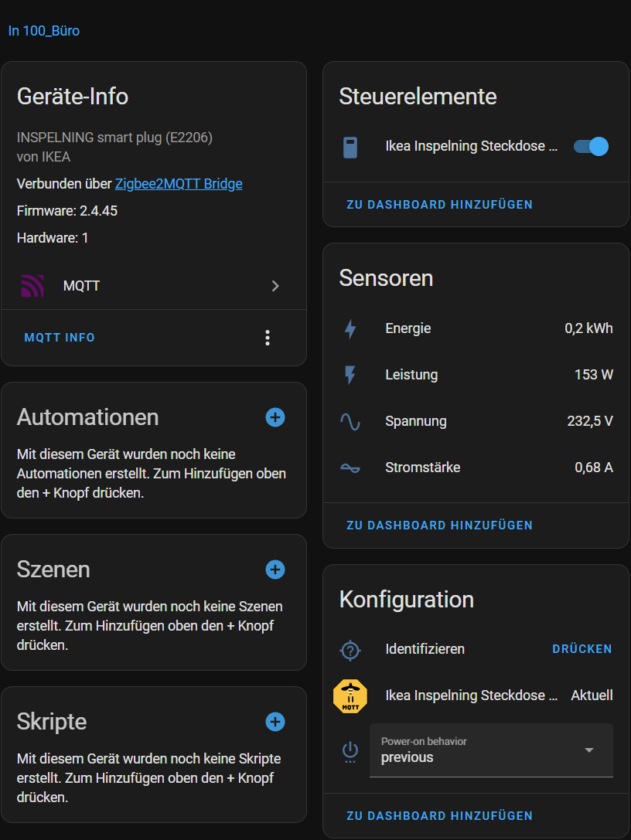Open the Zigbee2MQTT Bridge link
This screenshot has width=631, height=840.
tap(179, 184)
